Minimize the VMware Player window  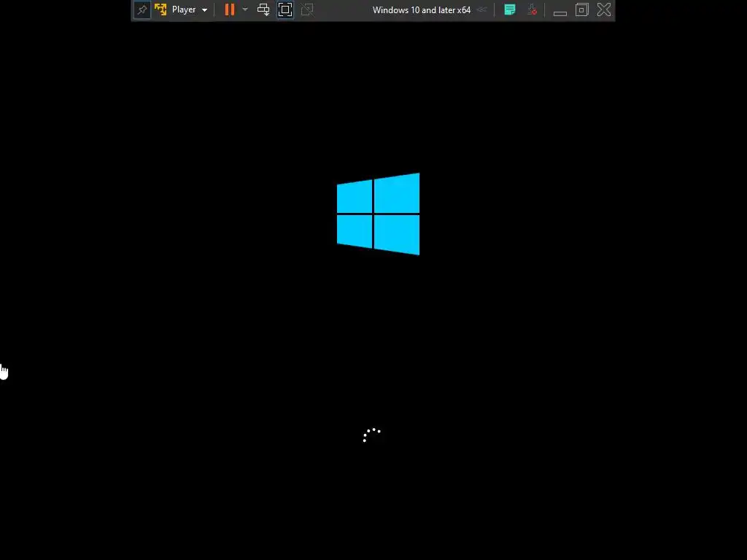(x=560, y=12)
